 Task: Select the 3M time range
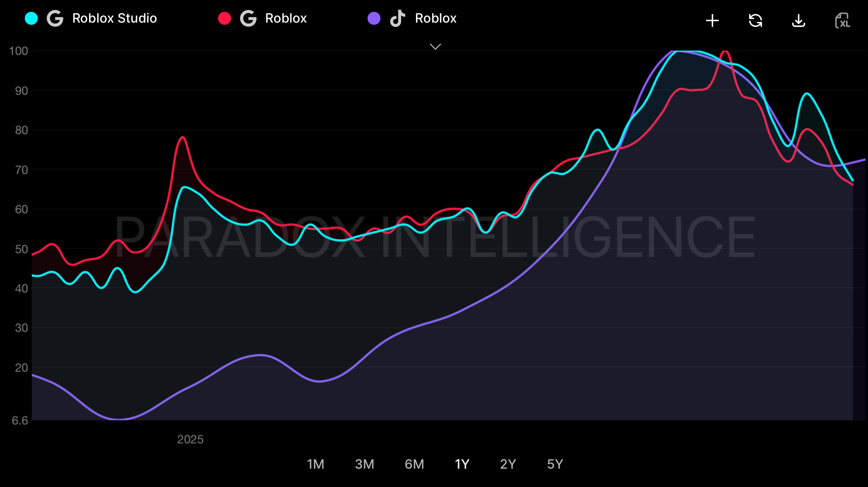pyautogui.click(x=364, y=464)
